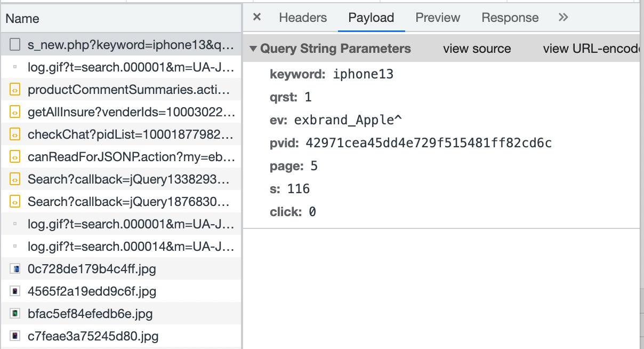Screen dimensions: 644x349
Task: Click the view URL-encoded link
Action: point(591,49)
